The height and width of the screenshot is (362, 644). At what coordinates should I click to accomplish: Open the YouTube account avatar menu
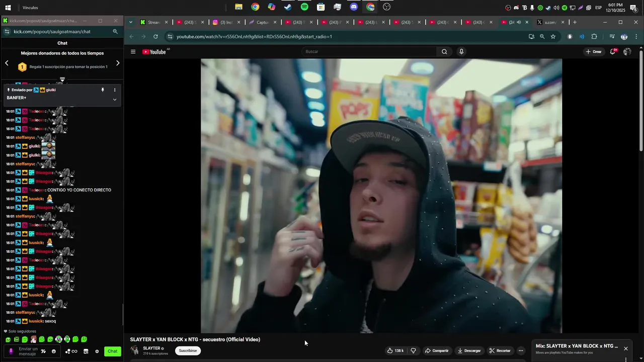[x=627, y=52]
